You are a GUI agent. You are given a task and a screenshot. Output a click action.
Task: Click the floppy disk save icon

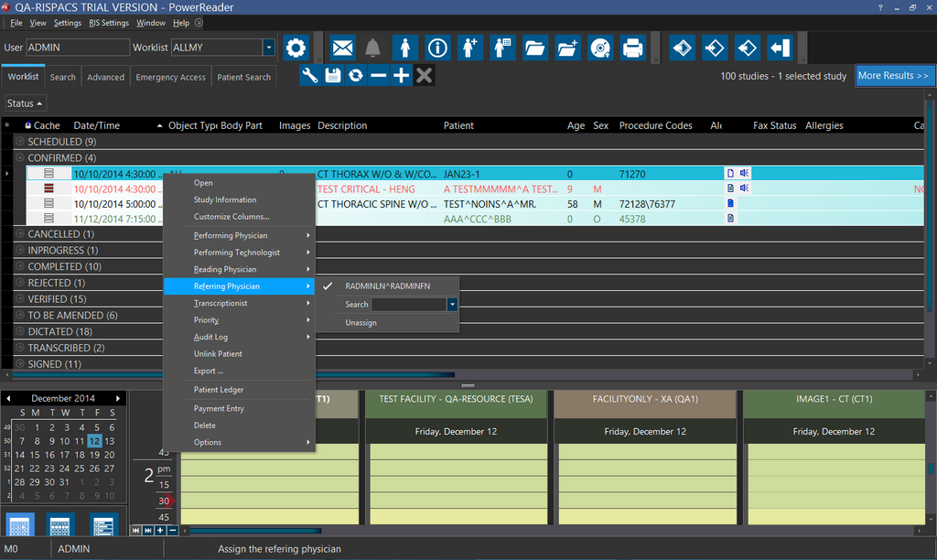pos(333,76)
